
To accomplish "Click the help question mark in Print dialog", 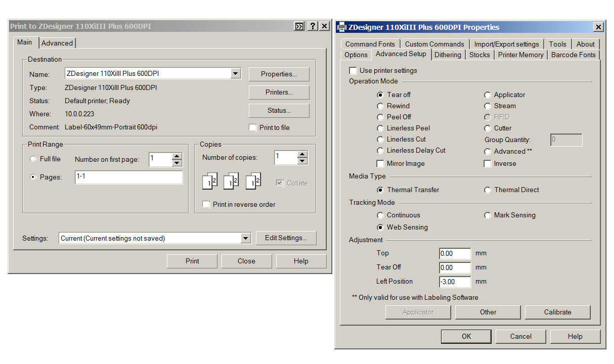I will pos(313,26).
